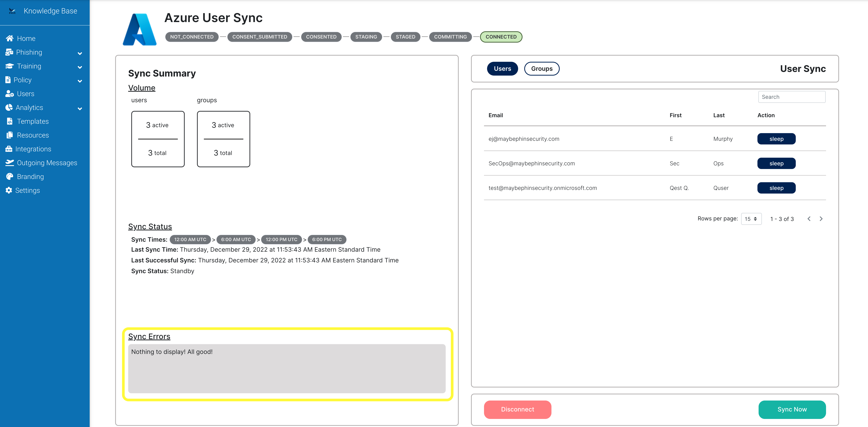Click the CONSENT_SUBMITTED status pill
Viewport: 868px width, 427px height.
pyautogui.click(x=259, y=37)
